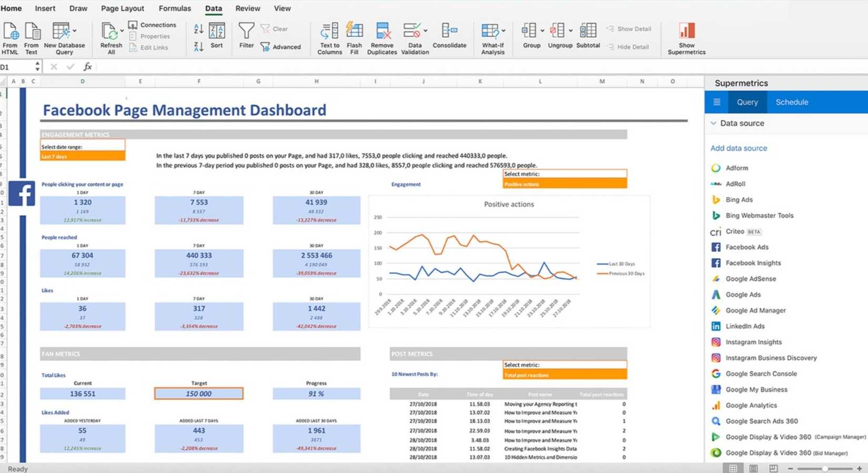Select the Target cell 150 000
The image size is (868, 473).
(199, 394)
